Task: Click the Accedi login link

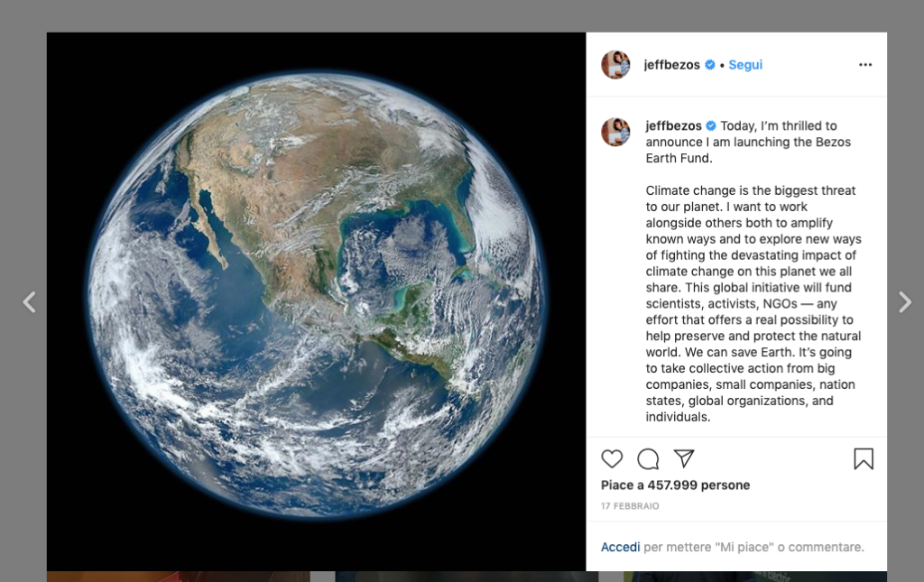Action: click(x=621, y=547)
